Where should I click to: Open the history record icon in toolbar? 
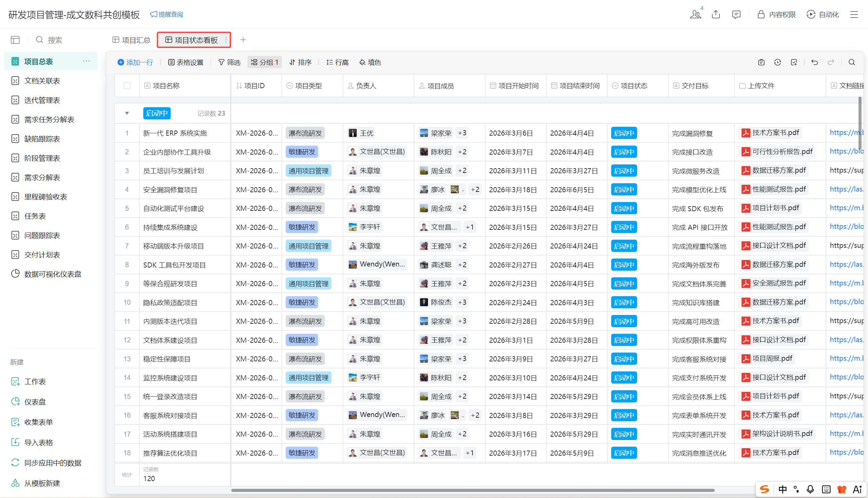777,62
